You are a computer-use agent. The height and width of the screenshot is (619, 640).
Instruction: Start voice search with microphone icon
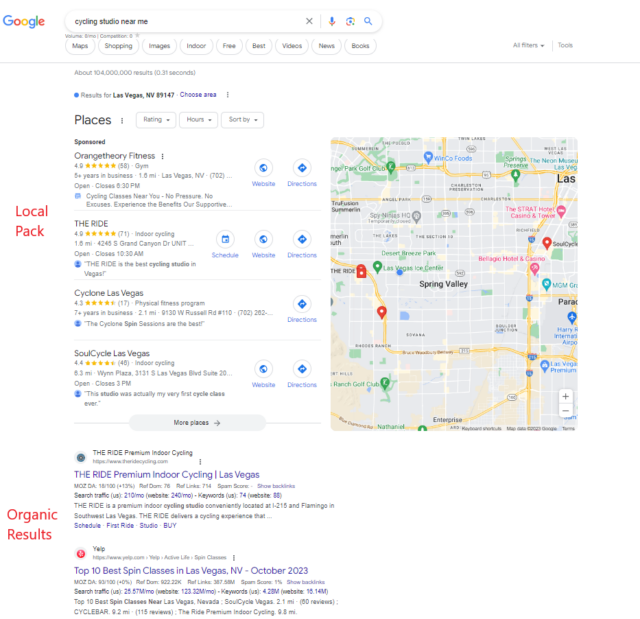(332, 21)
